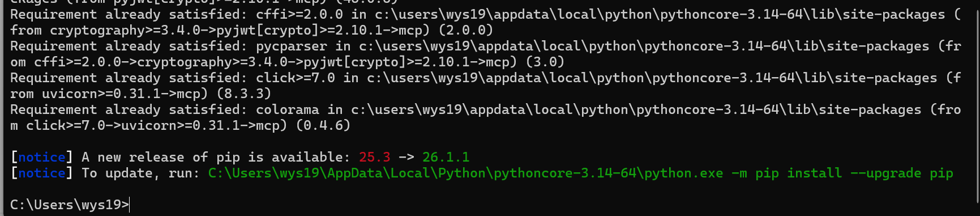Viewport: 980px width, 216px height.
Task: Click the cffi version (2.0.0)
Action: pos(466,30)
